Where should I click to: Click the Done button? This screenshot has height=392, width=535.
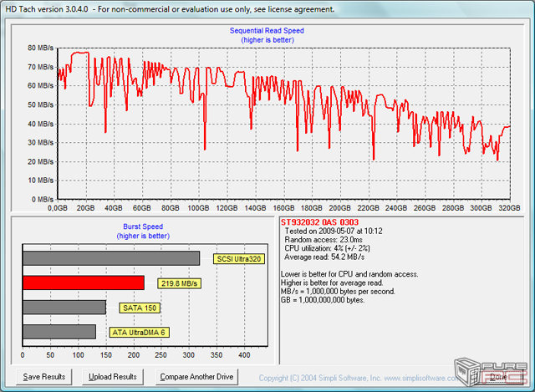(x=498, y=377)
